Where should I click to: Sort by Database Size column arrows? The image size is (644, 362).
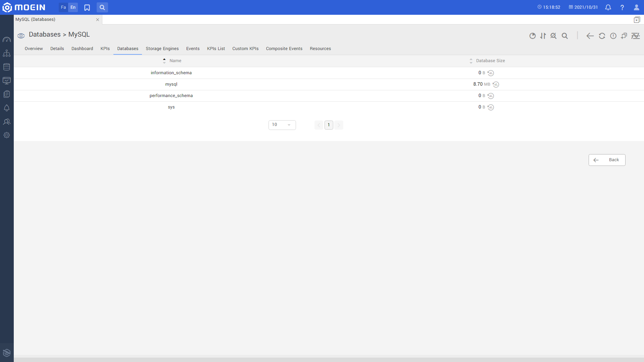(x=471, y=61)
